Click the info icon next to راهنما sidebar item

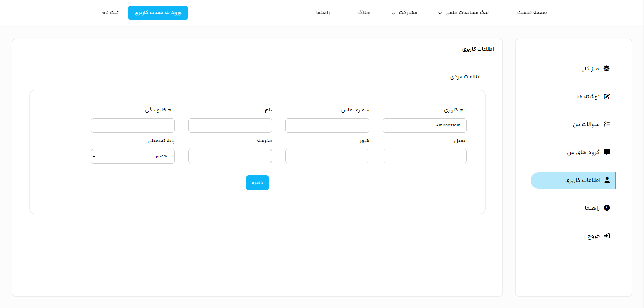coord(607,208)
